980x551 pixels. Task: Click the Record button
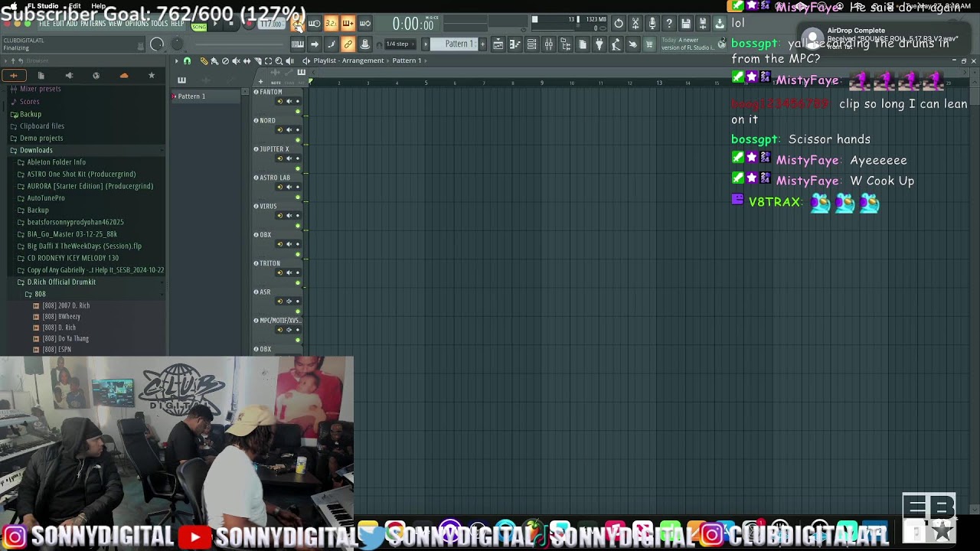tap(249, 24)
